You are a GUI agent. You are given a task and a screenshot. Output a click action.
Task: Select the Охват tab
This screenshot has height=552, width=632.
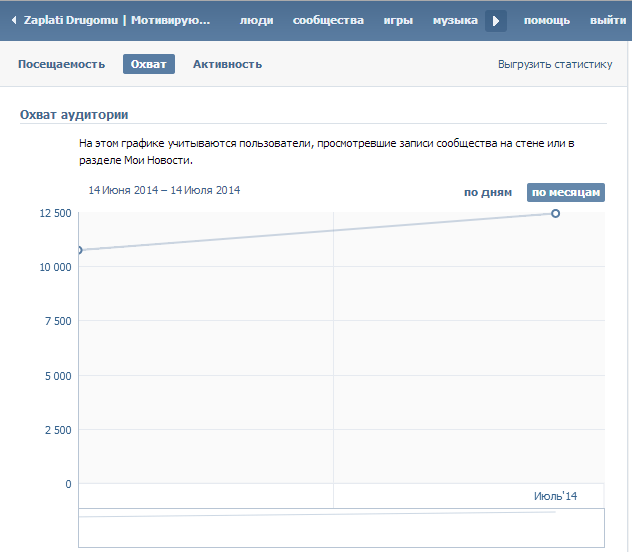[149, 64]
